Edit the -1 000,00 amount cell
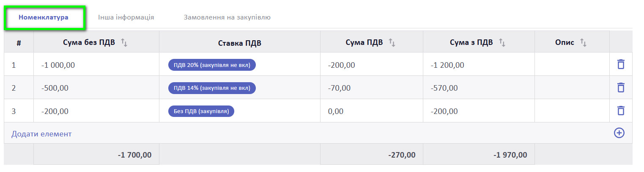The width and height of the screenshot is (644, 172). point(60,65)
